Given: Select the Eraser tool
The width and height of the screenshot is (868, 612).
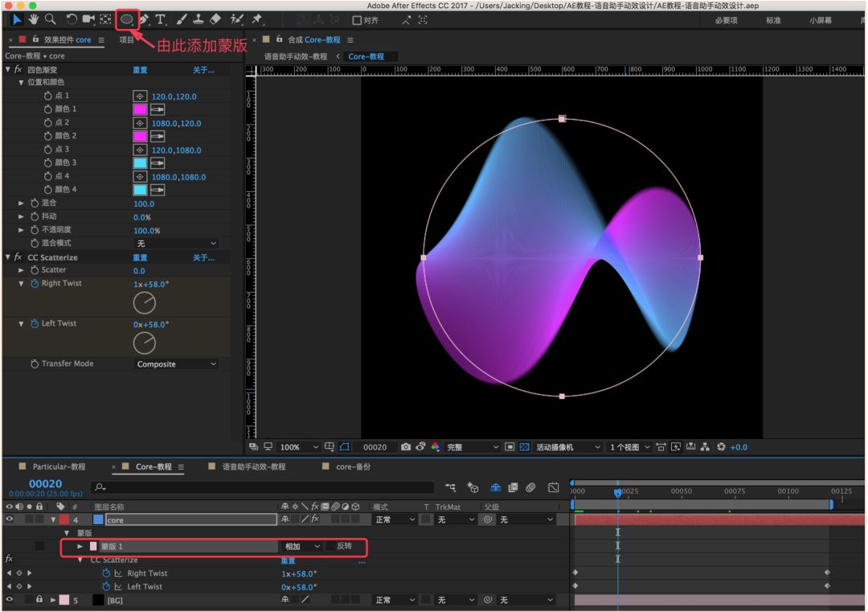Looking at the screenshot, I should pyautogui.click(x=215, y=20).
